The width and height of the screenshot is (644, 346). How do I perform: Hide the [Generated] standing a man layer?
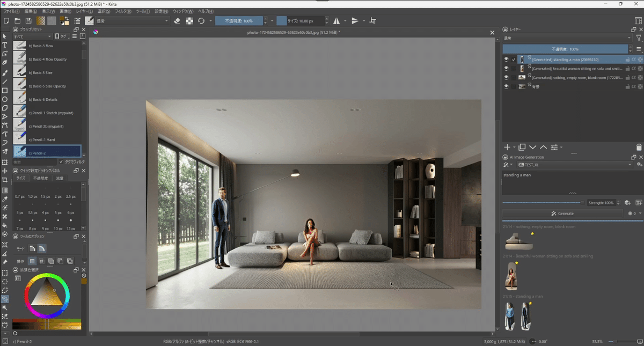pyautogui.click(x=507, y=59)
